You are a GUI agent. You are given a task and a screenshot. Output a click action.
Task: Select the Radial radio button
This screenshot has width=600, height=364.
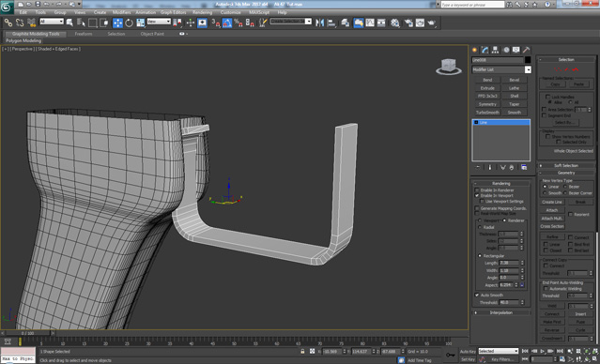[480, 227]
